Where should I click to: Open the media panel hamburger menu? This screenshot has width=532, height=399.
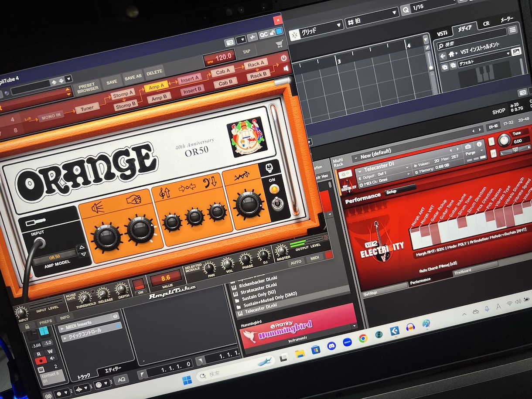[513, 30]
